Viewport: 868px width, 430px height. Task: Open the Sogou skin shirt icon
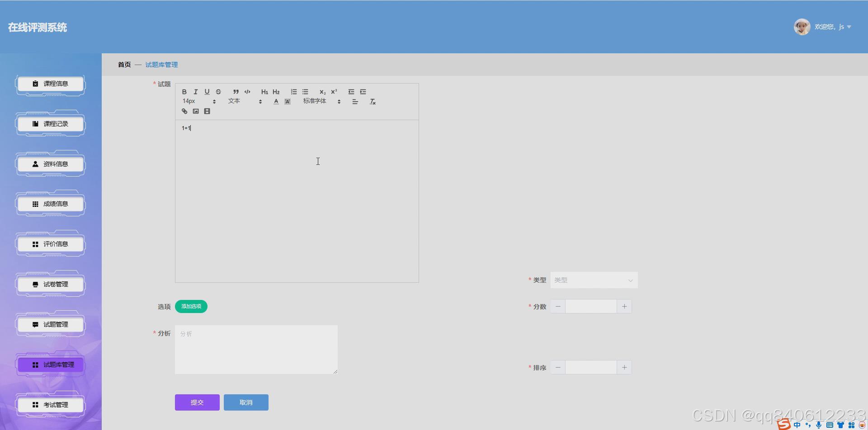[840, 425]
